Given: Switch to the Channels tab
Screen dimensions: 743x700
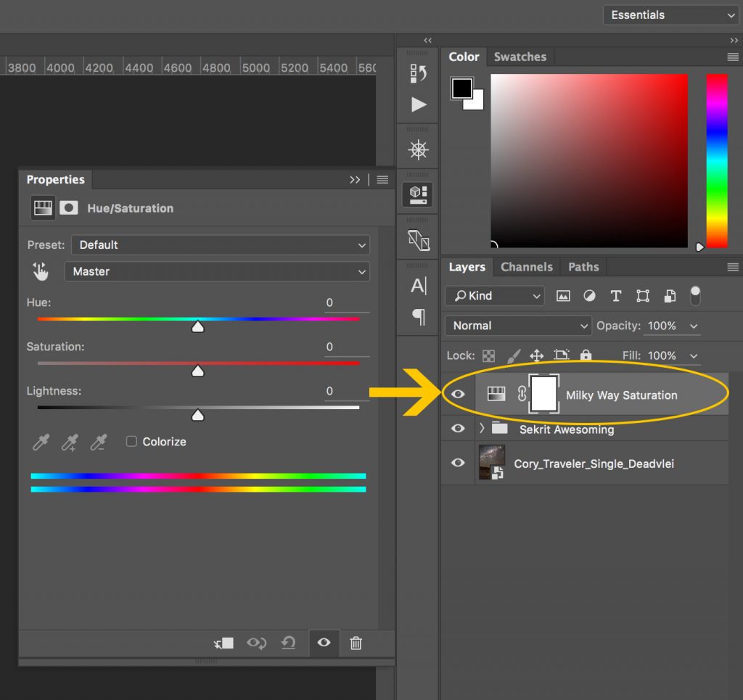Looking at the screenshot, I should point(527,267).
